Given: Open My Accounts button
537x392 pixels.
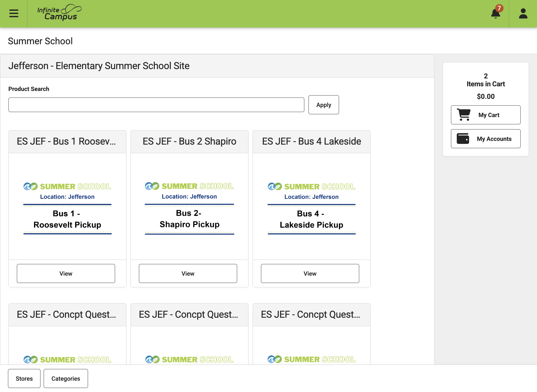Looking at the screenshot, I should [486, 139].
